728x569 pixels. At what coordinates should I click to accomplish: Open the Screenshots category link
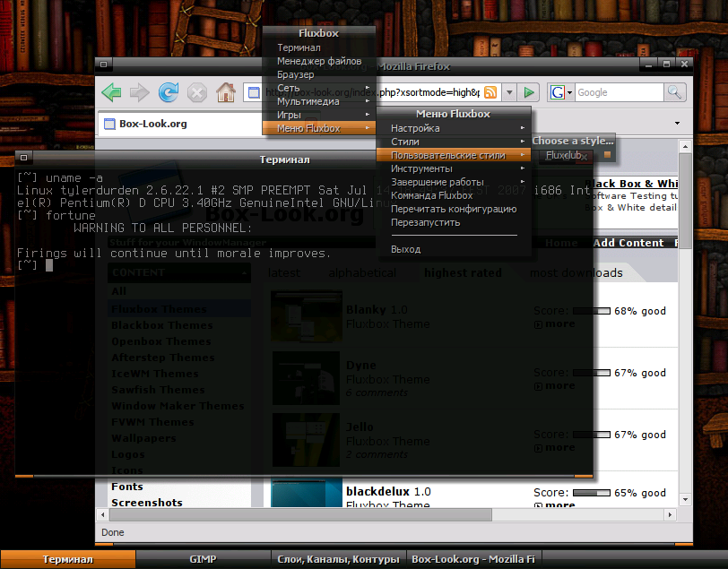pyautogui.click(x=147, y=503)
